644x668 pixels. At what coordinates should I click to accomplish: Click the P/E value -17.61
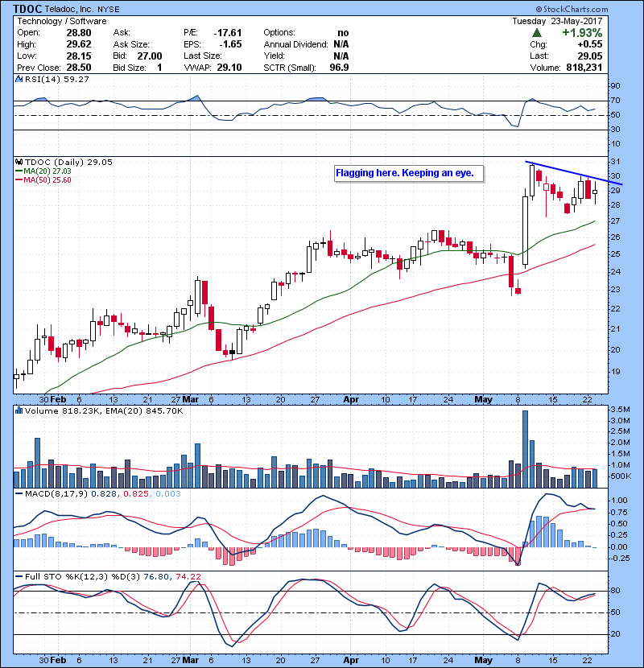tap(228, 33)
